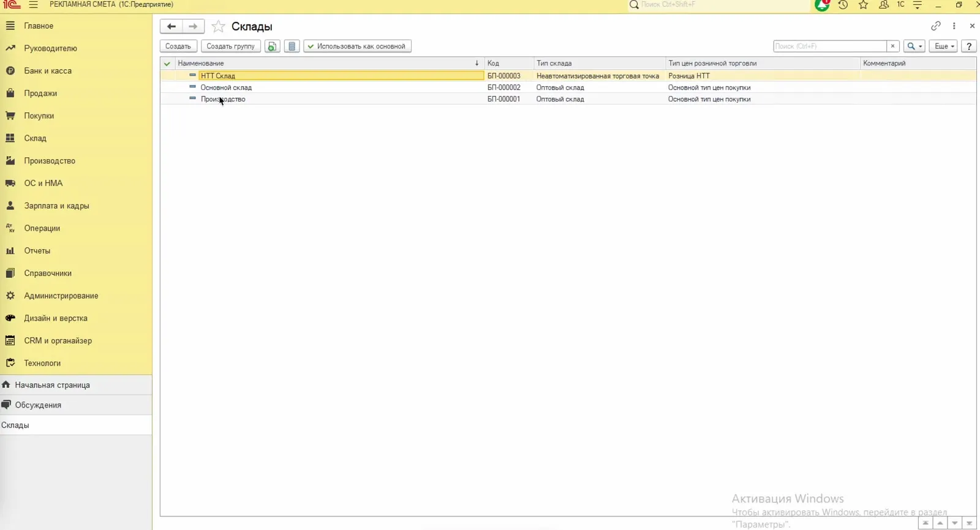Open history clock icon in title bar
980x530 pixels.
[843, 5]
